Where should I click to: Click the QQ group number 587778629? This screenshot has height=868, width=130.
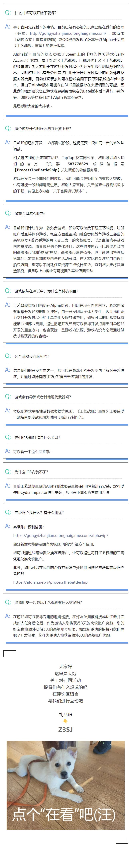78,164
